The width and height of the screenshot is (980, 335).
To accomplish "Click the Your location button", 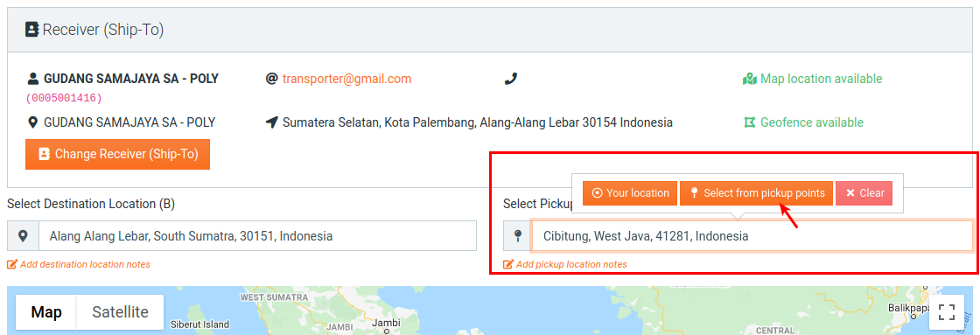I will point(630,193).
